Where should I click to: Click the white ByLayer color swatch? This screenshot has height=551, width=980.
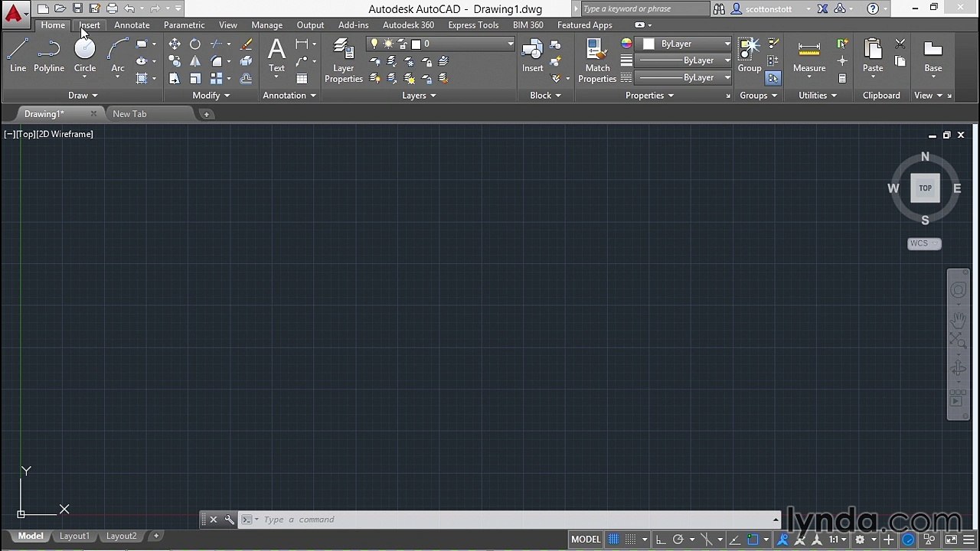coord(648,44)
